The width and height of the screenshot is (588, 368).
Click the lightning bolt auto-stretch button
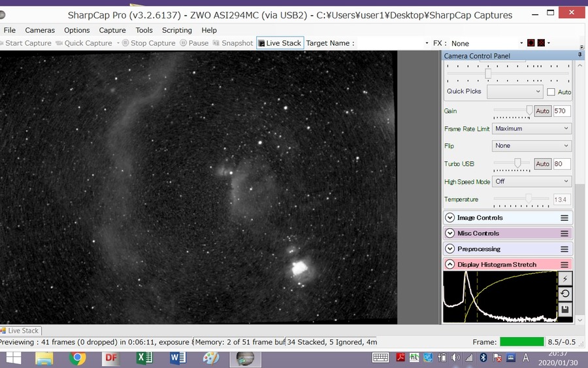click(x=565, y=278)
